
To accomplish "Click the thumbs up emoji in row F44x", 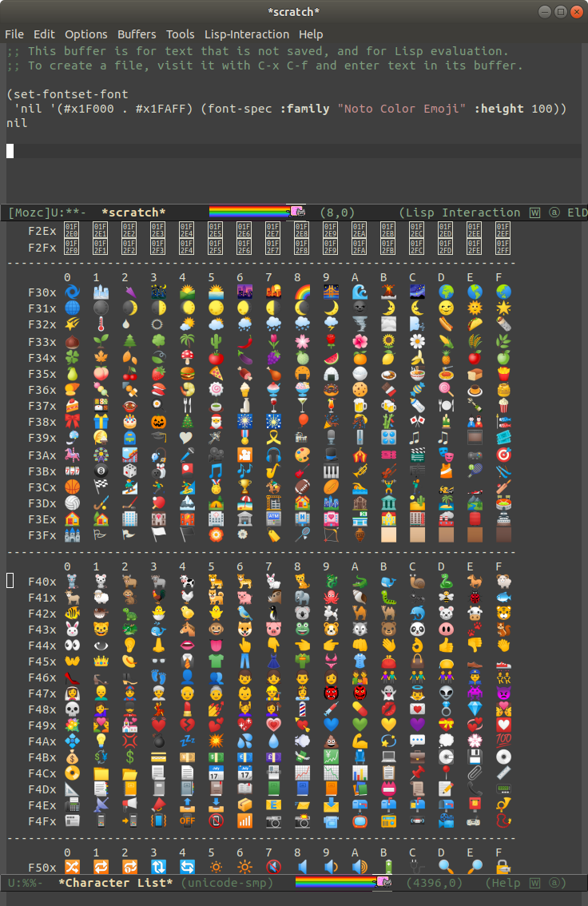I will click(446, 646).
